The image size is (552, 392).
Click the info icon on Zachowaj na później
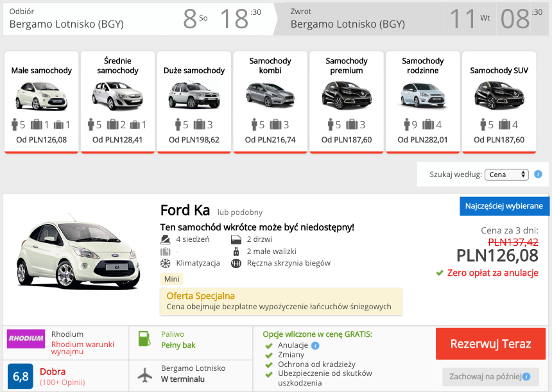click(x=526, y=377)
